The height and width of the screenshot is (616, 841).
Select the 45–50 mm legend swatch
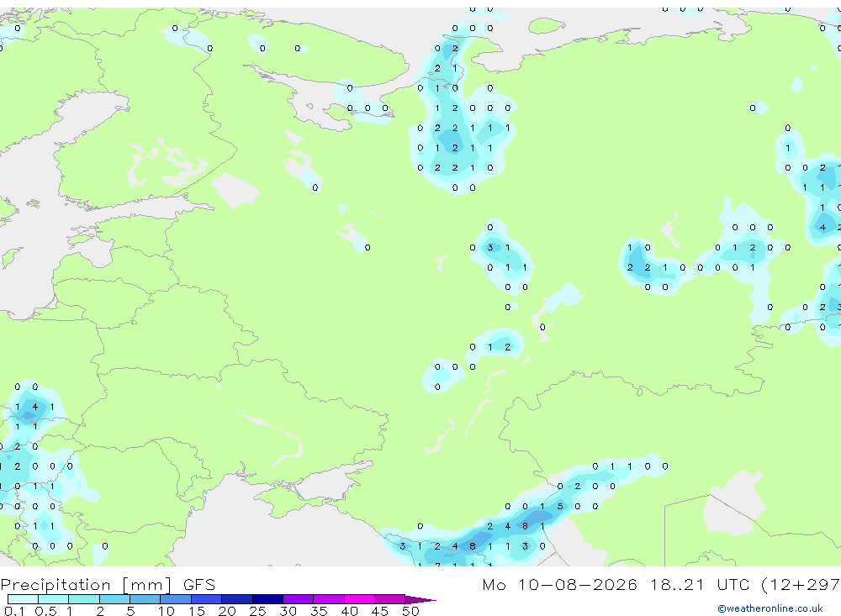tap(390, 599)
